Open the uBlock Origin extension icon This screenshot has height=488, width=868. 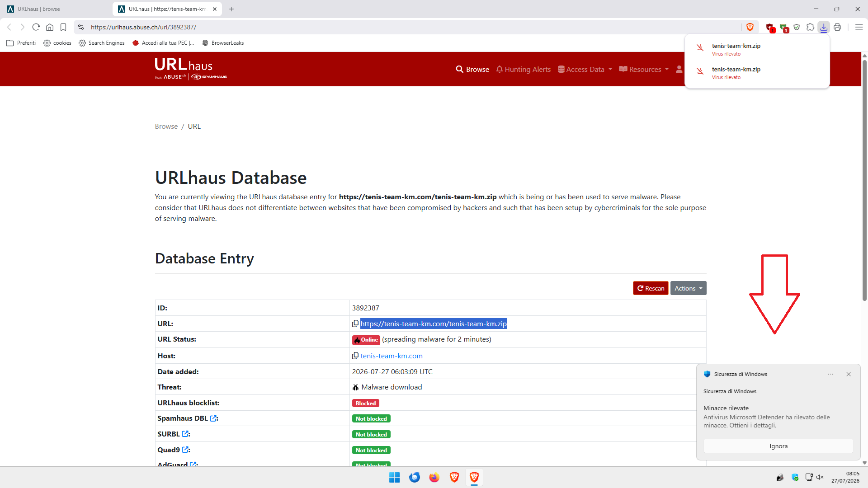pyautogui.click(x=770, y=28)
